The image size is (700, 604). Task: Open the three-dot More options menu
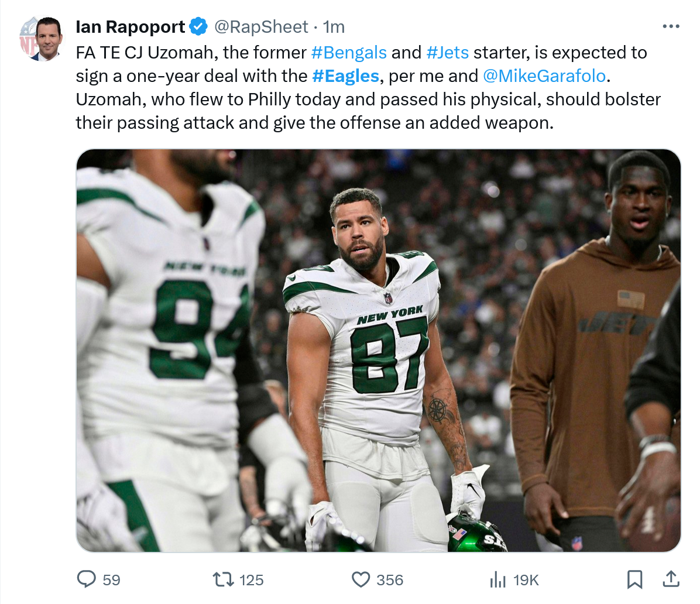(x=671, y=26)
